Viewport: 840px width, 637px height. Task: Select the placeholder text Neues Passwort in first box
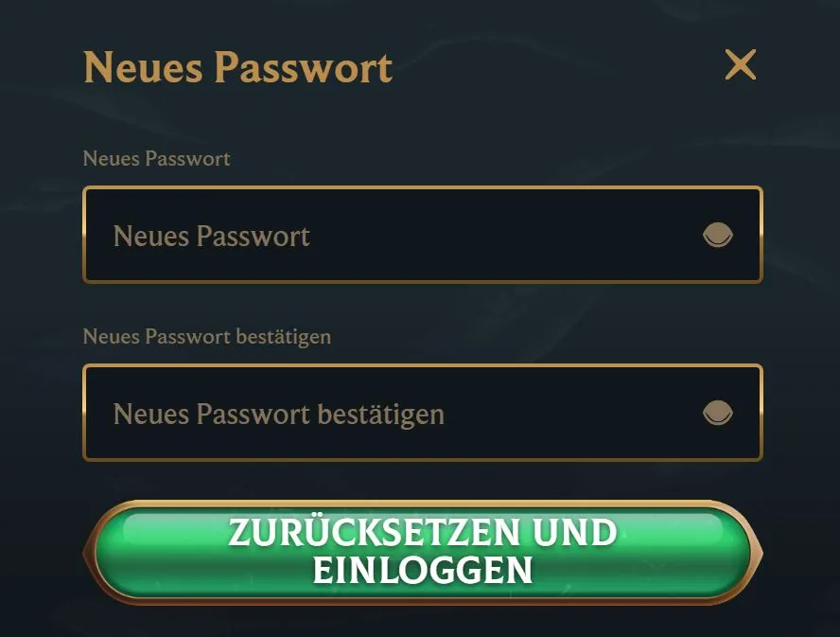212,237
